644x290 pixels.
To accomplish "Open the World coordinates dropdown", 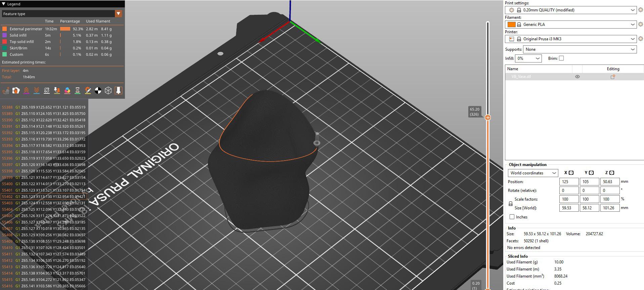I will pos(533,173).
